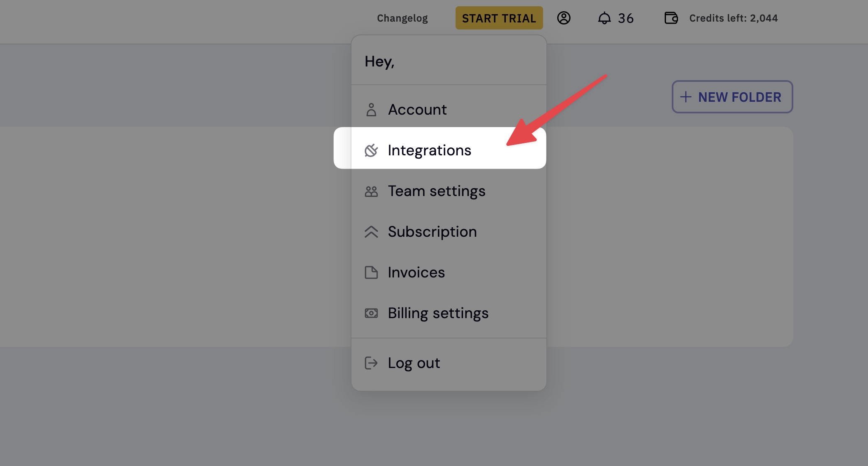Click the Invoices document icon
Image resolution: width=868 pixels, height=466 pixels.
371,272
